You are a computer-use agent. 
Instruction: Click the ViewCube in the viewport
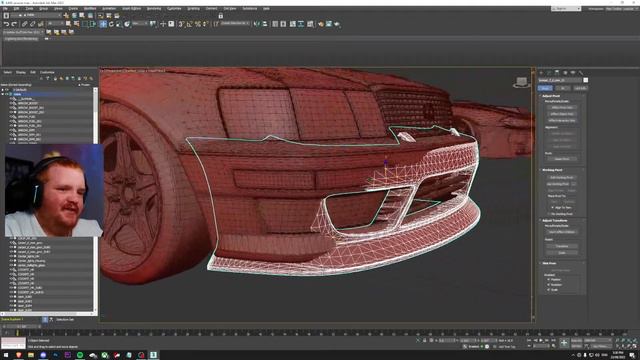522,82
